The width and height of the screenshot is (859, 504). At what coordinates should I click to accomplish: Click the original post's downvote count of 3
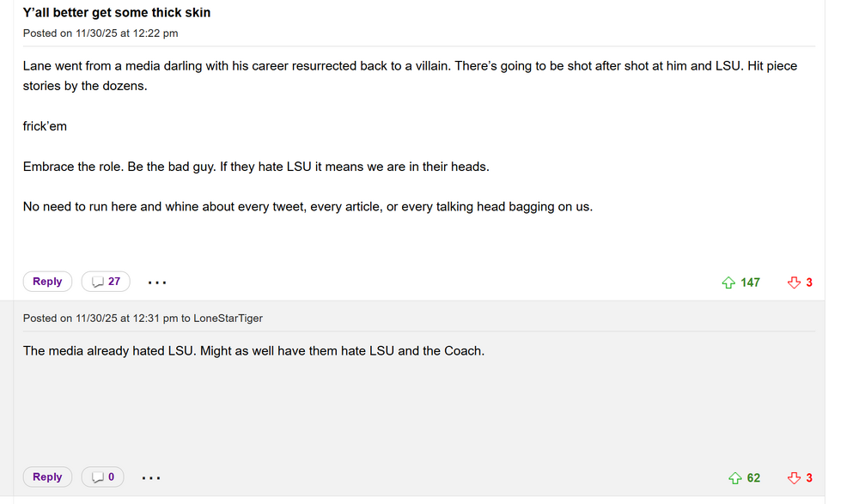809,282
